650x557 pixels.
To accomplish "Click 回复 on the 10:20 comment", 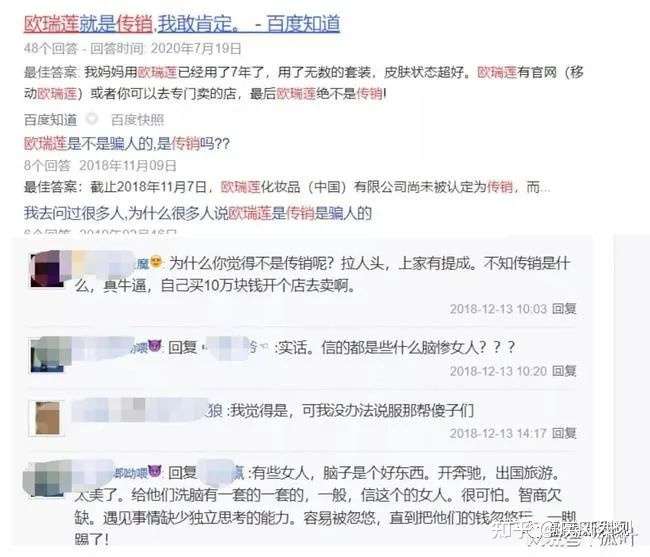I will point(564,371).
